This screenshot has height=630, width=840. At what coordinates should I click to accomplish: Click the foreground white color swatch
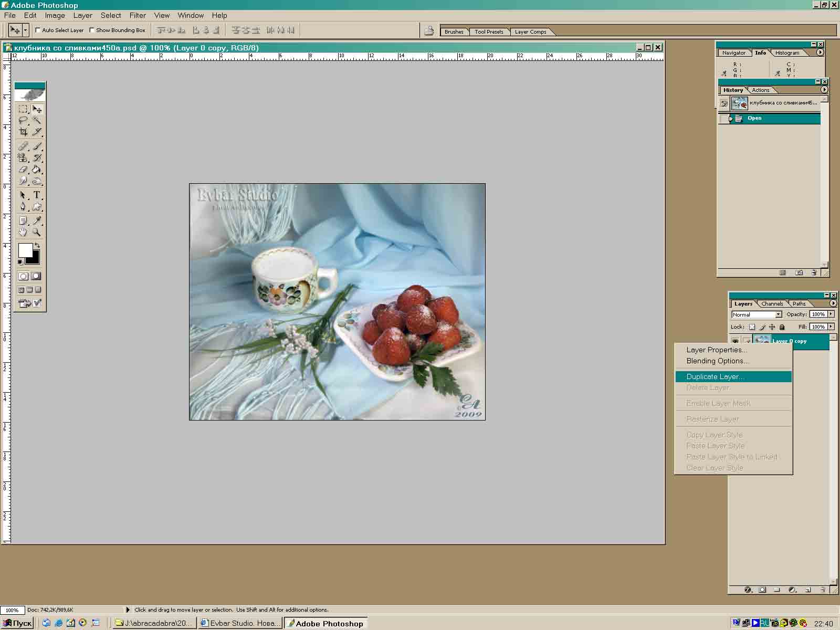pyautogui.click(x=25, y=250)
